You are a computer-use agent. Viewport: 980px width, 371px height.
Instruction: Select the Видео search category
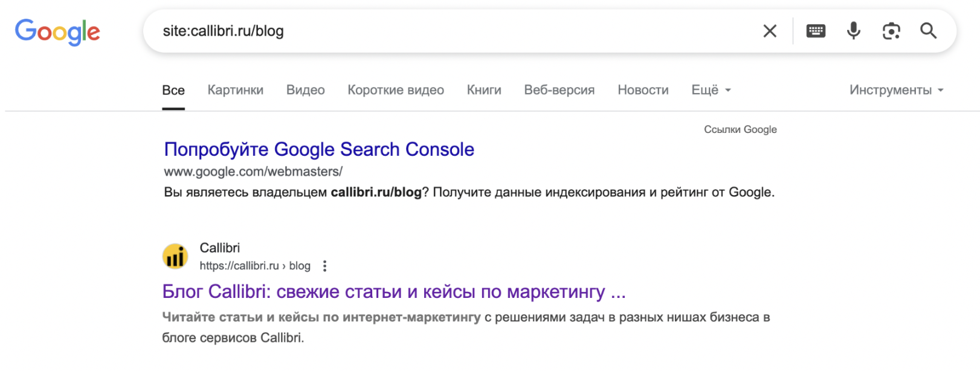click(305, 89)
